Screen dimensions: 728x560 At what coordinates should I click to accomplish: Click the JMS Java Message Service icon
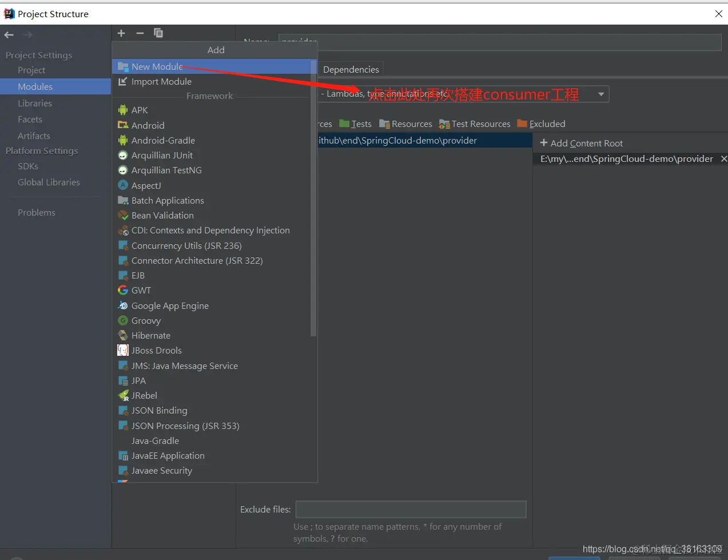click(122, 366)
